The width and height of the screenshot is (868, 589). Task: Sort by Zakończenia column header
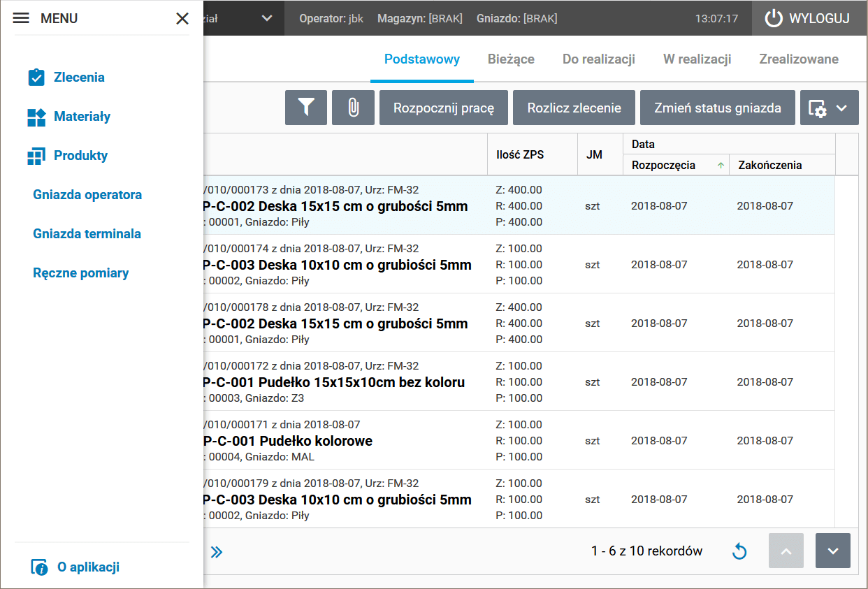(782, 165)
